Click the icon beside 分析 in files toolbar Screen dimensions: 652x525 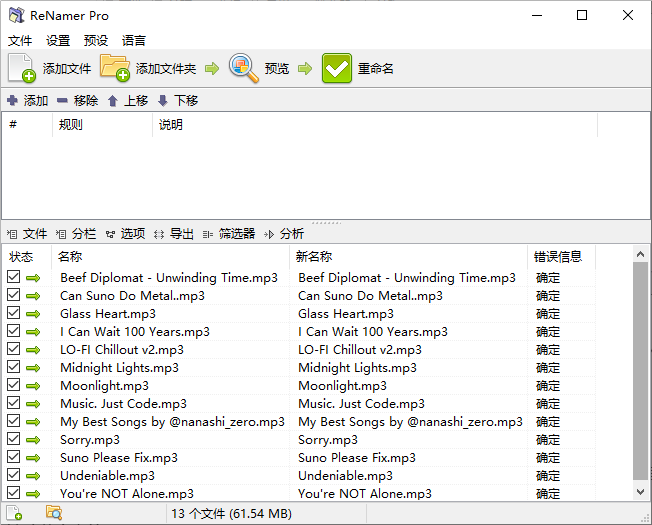click(269, 234)
